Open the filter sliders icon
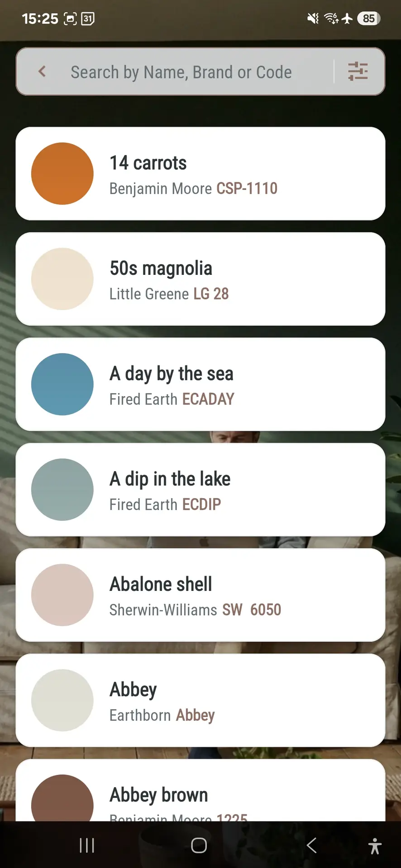Image resolution: width=401 pixels, height=868 pixels. (x=358, y=71)
